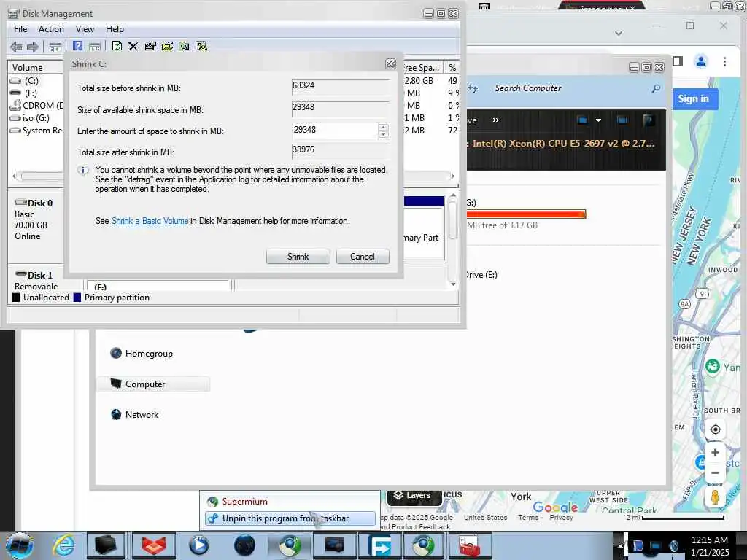747x560 pixels.
Task: Expand toolbar overflow chevron in Explorer window
Action: [495, 120]
